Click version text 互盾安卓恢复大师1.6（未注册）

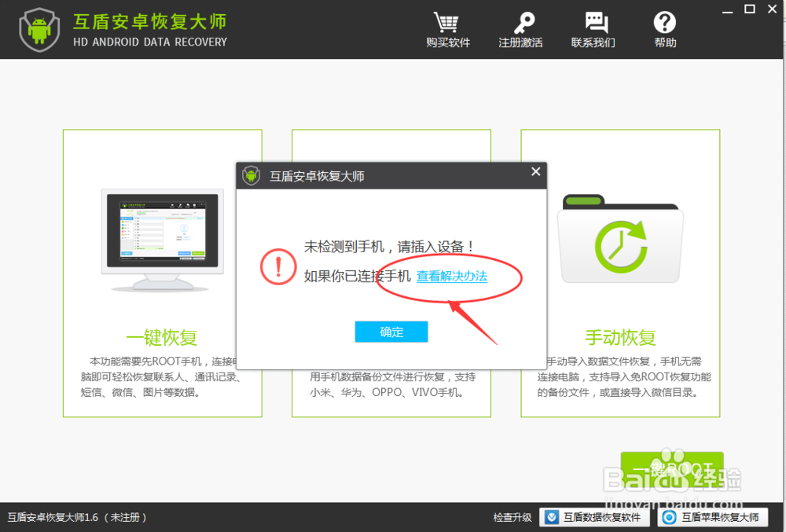pyautogui.click(x=77, y=518)
